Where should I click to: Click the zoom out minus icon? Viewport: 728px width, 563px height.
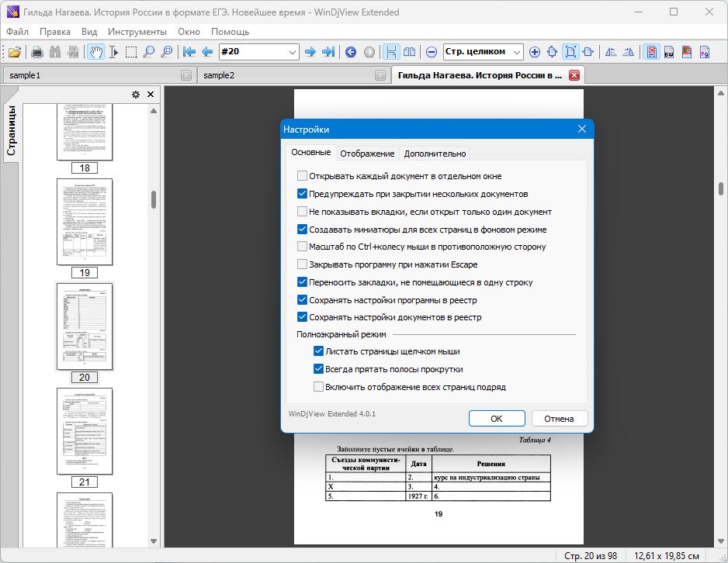tap(432, 52)
